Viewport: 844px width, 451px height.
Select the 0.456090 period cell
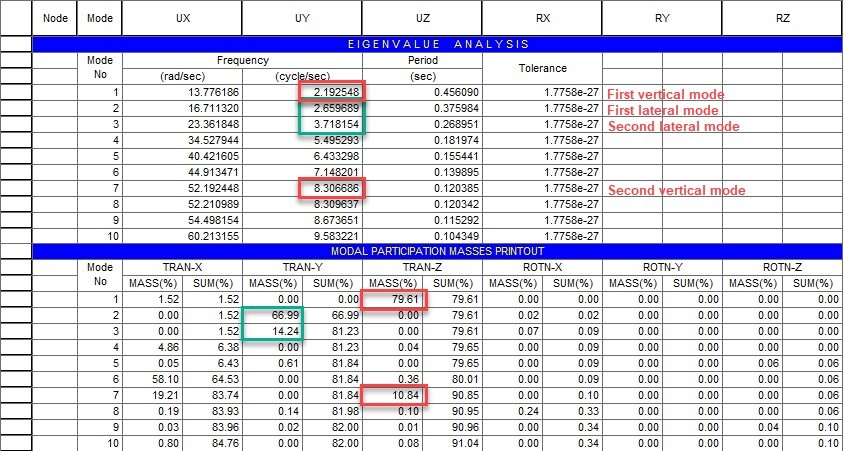click(x=423, y=93)
